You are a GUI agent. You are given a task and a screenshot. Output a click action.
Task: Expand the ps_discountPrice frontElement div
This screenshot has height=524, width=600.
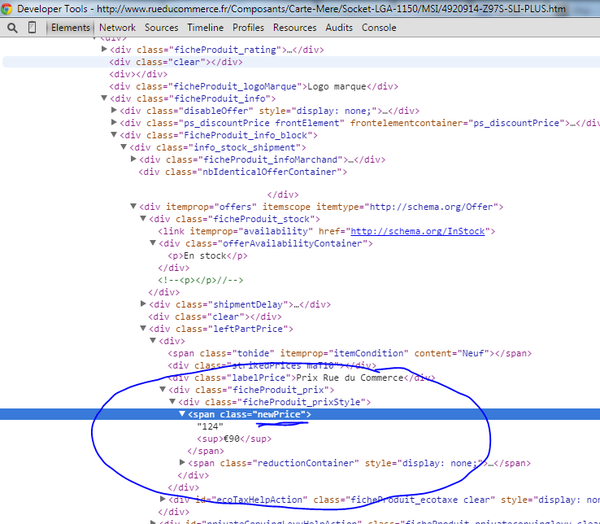click(x=114, y=122)
